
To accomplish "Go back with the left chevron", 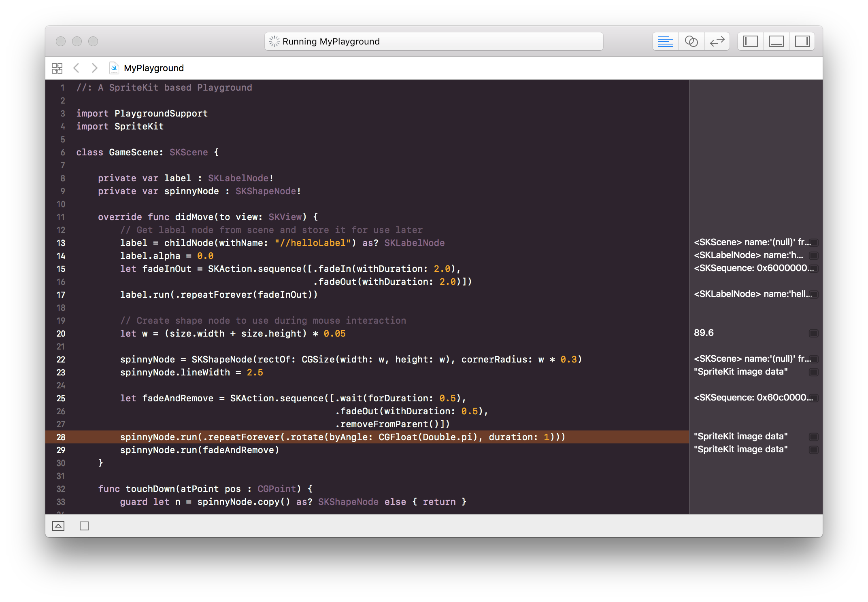I will (x=76, y=68).
